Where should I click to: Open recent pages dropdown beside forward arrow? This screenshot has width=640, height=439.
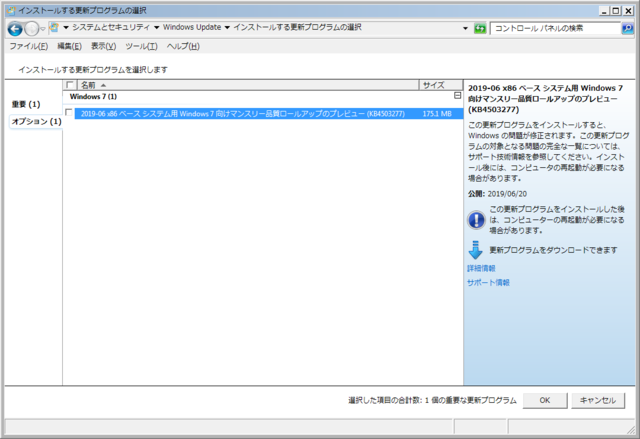pyautogui.click(x=42, y=29)
